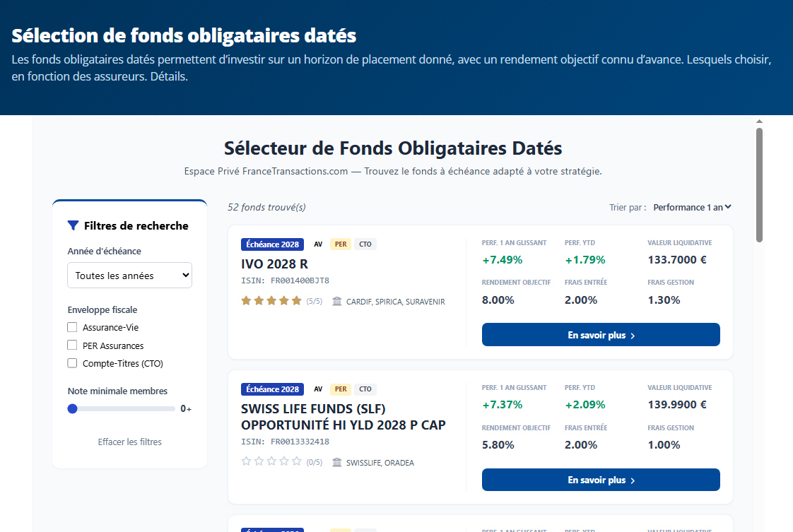Check the Compte-Titres (CTO) box
Viewport: 793px width, 532px height.
click(72, 363)
